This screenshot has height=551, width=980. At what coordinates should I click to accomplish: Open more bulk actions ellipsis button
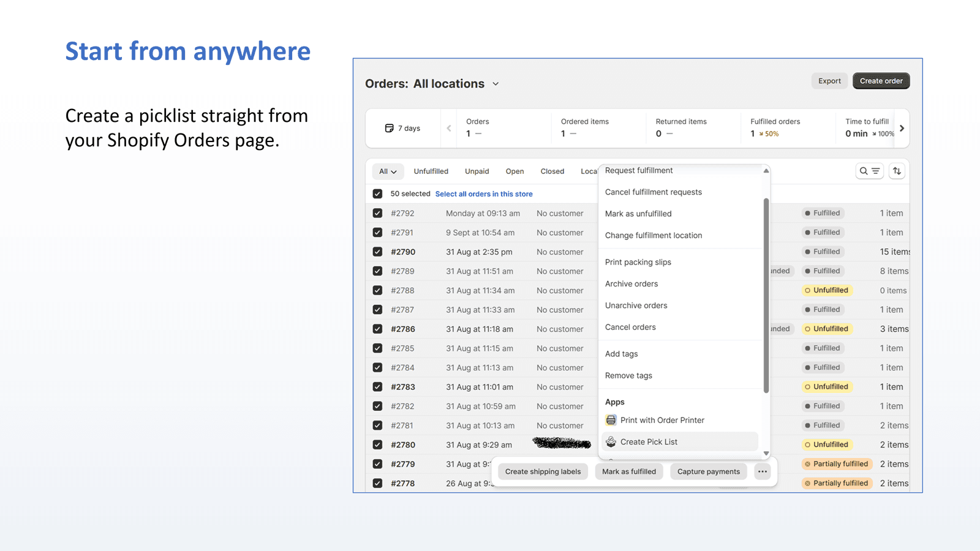click(763, 471)
